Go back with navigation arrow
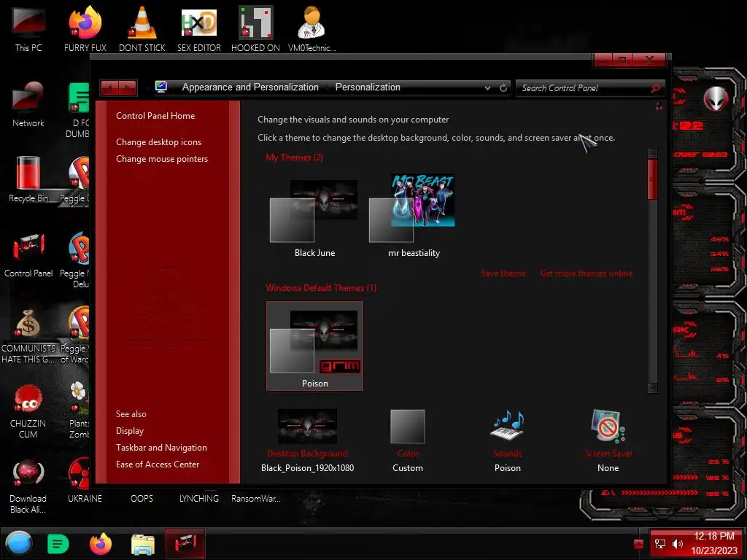This screenshot has width=747, height=560. (110, 87)
